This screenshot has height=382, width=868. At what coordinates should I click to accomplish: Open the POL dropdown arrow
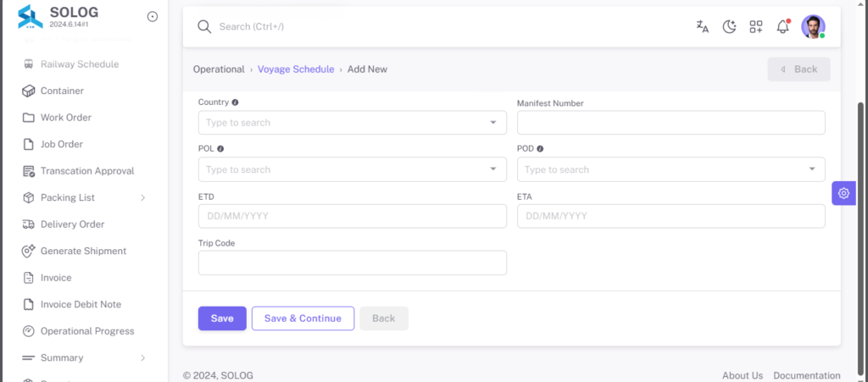pyautogui.click(x=493, y=169)
